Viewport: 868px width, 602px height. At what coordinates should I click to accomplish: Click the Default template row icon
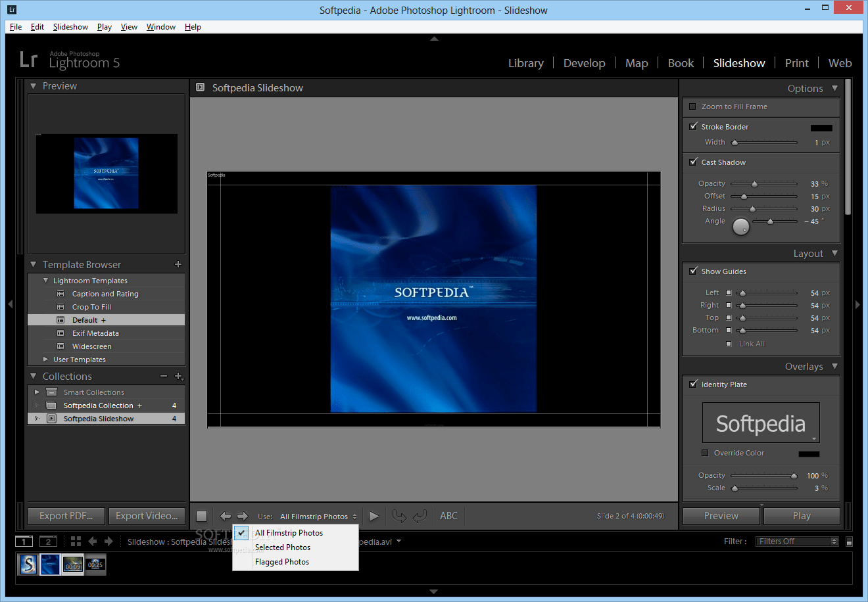(x=60, y=320)
